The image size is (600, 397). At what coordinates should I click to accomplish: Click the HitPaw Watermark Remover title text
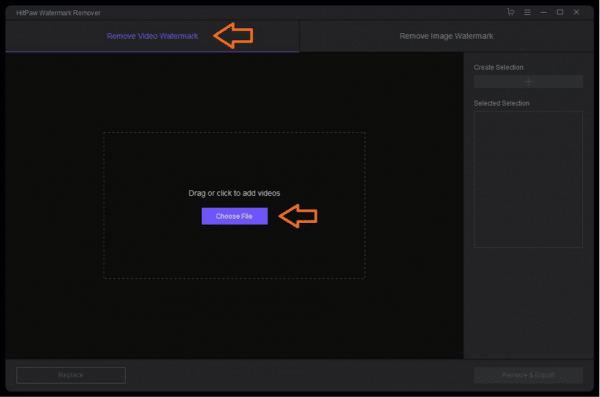[x=58, y=13]
